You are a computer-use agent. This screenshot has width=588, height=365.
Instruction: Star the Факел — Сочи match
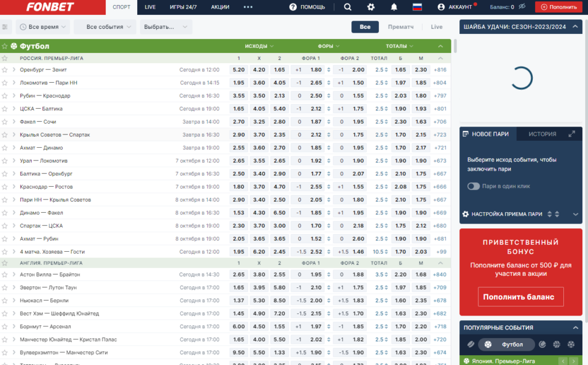click(5, 122)
